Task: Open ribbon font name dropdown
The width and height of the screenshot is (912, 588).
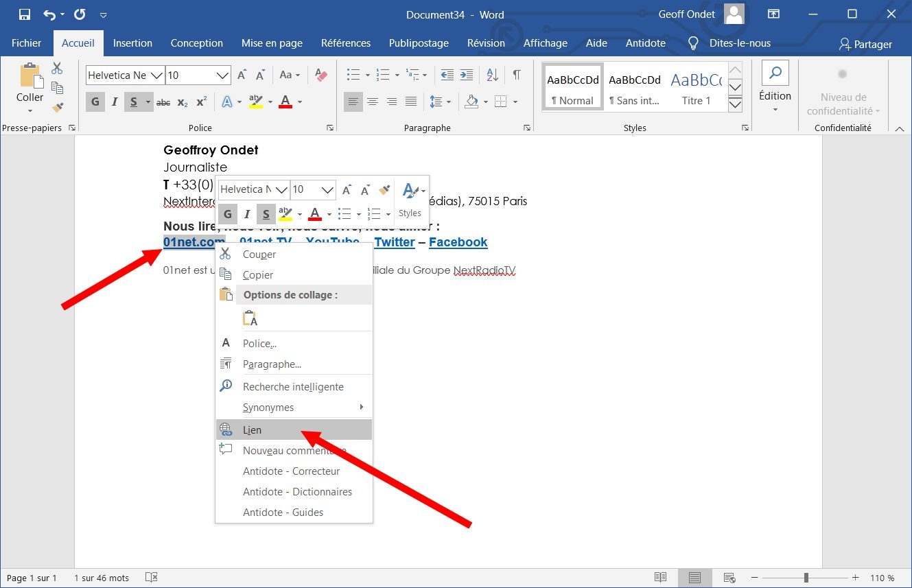Action: (156, 75)
